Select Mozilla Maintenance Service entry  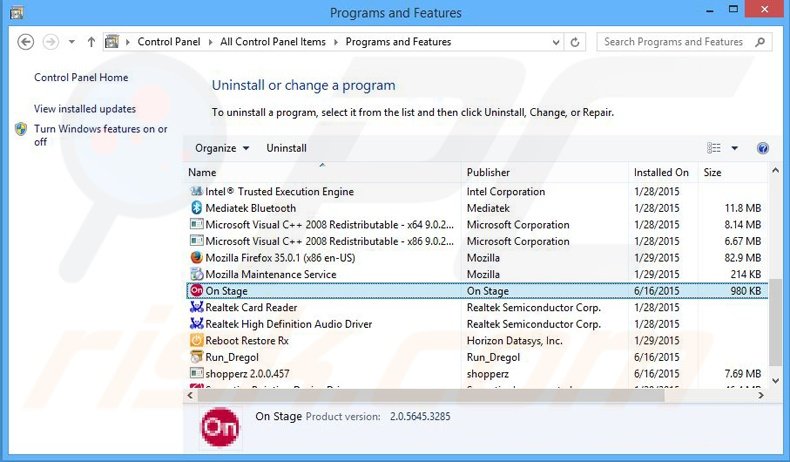pyautogui.click(x=271, y=275)
